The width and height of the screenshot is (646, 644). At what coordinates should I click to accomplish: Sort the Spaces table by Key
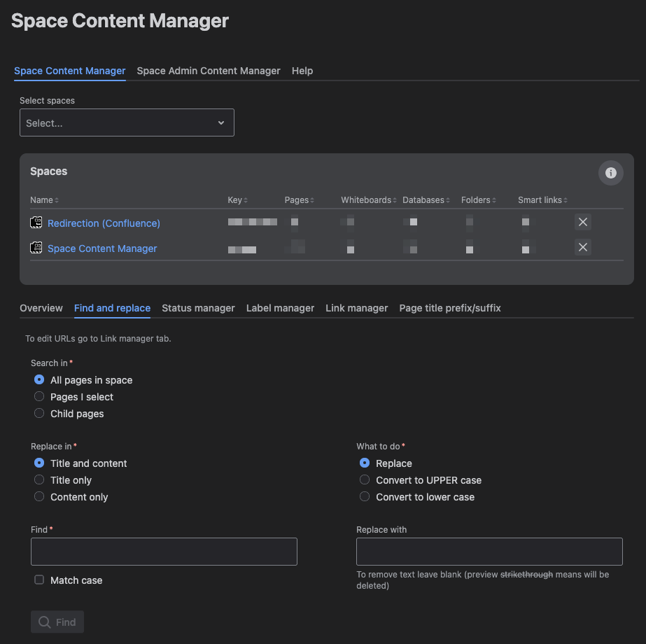(238, 200)
